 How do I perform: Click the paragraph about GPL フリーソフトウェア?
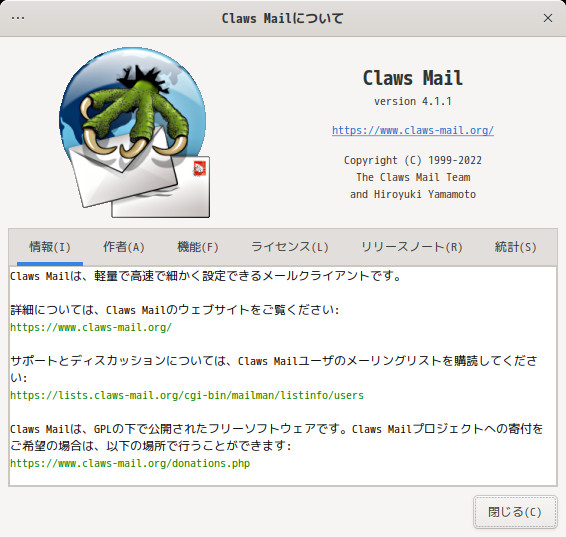277,437
